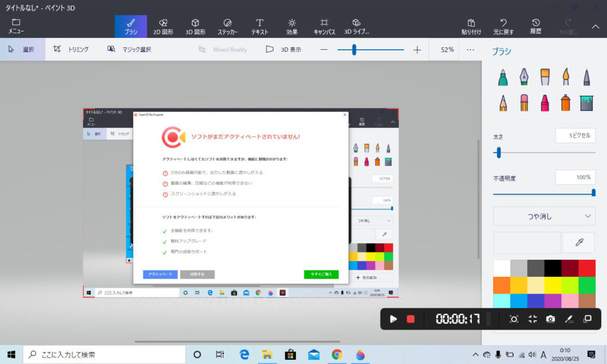
Task: Open the メニュー folder menu
Action: [16, 26]
